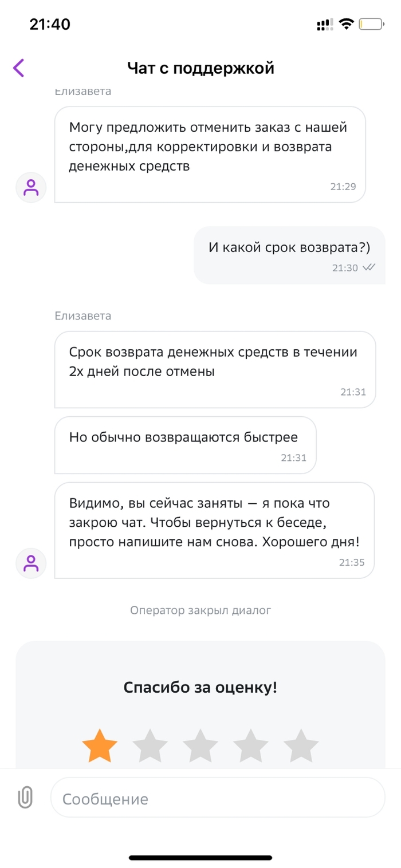Screen dimensions: 401x868
Task: Tap the Wi-Fi status icon
Action: pos(346,24)
